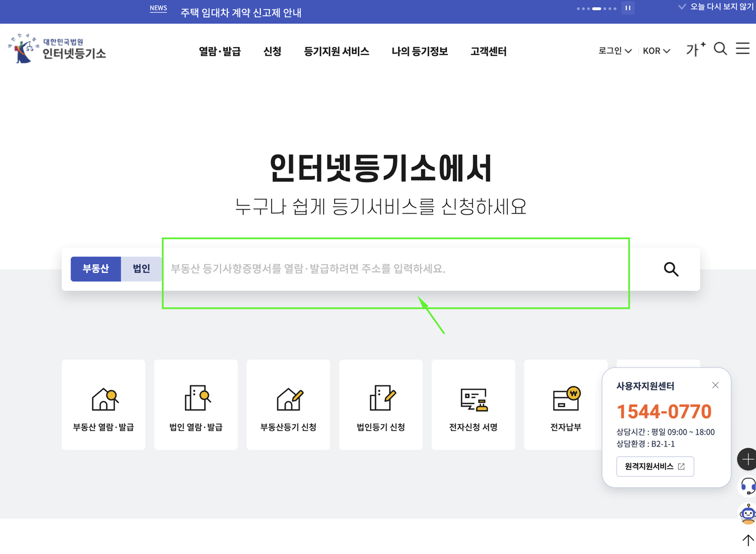756x554 pixels.
Task: Pause the news banner rotation
Action: coord(628,8)
